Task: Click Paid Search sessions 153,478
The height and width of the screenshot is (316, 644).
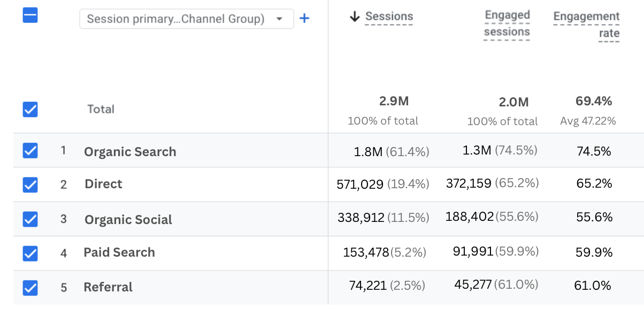Action: [366, 252]
